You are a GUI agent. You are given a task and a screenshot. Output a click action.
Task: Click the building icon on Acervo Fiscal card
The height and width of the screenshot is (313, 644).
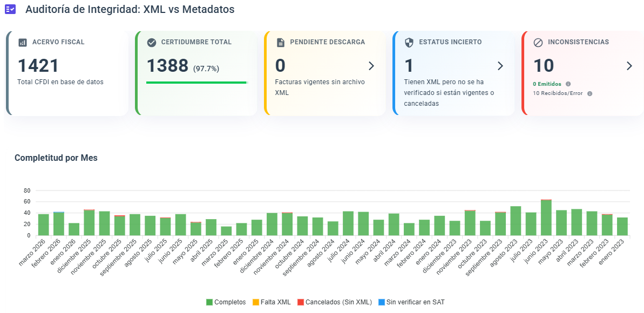(x=22, y=42)
